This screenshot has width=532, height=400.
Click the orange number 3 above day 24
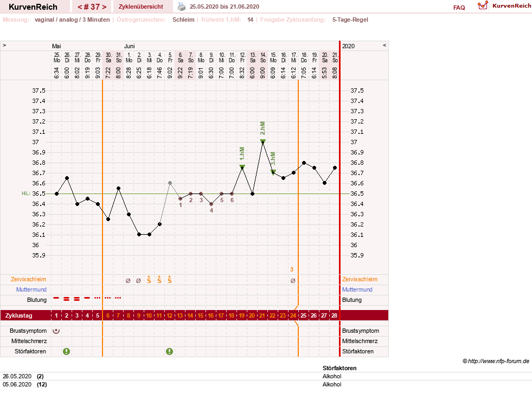click(292, 269)
